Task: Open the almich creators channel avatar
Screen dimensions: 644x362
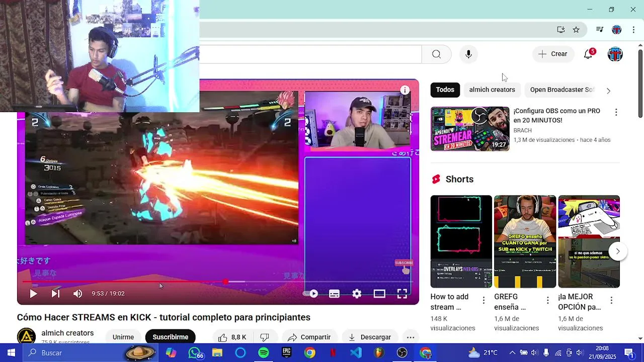Action: 26,336
